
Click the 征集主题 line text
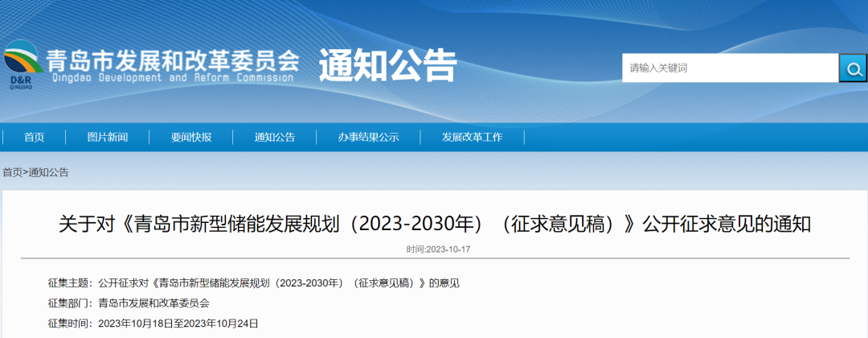(x=254, y=284)
